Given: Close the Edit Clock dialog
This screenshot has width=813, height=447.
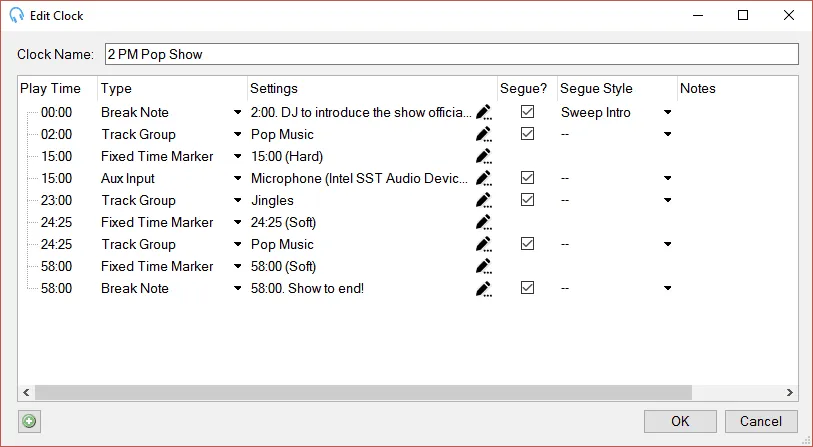Looking at the screenshot, I should pos(789,15).
